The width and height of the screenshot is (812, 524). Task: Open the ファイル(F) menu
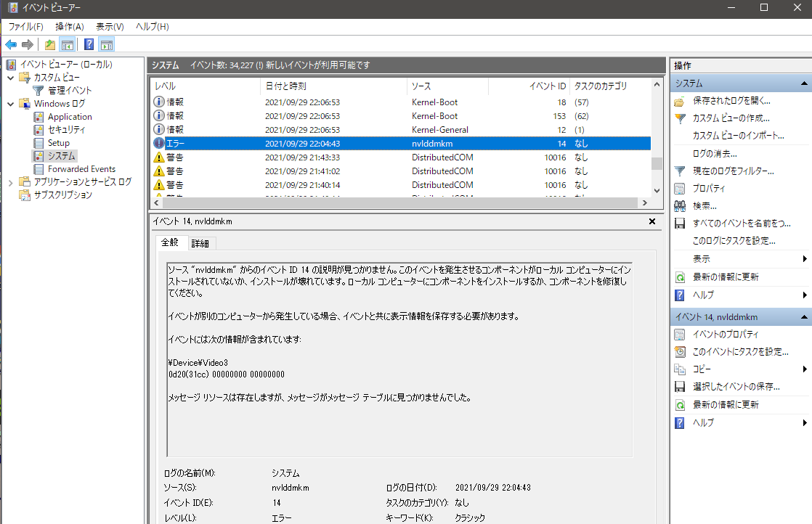pos(26,27)
